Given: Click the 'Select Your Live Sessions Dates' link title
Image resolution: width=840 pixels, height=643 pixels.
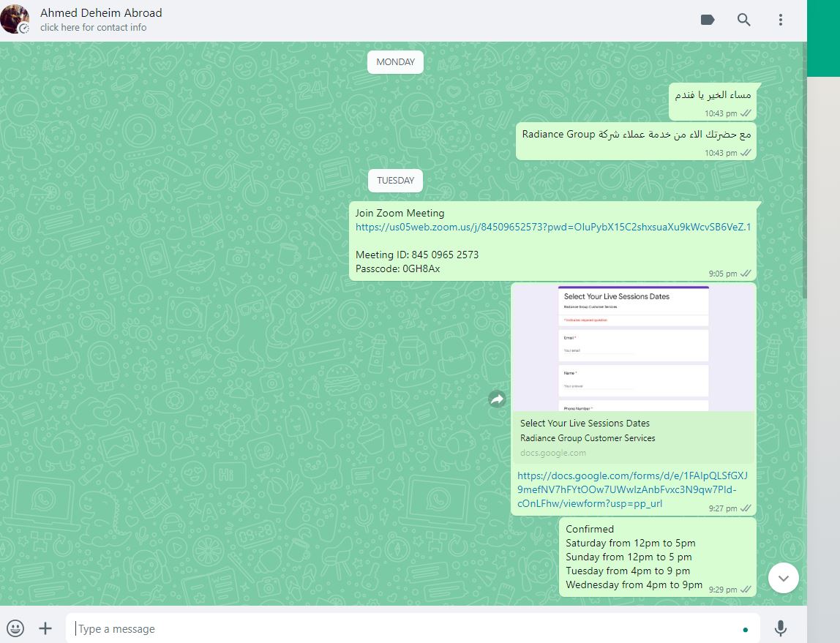Looking at the screenshot, I should (x=585, y=423).
